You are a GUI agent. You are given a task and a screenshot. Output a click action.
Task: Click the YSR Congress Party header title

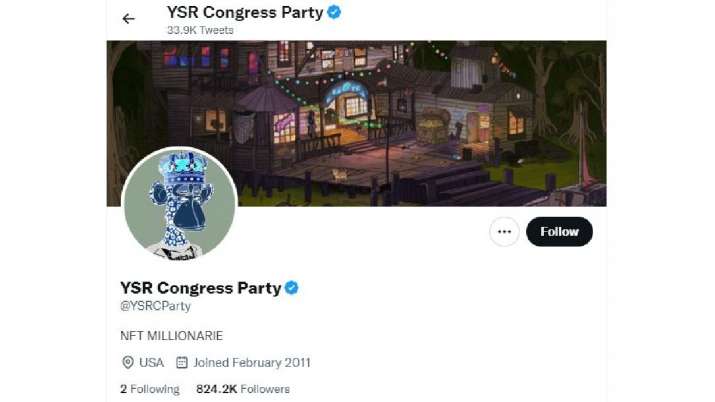pyautogui.click(x=245, y=12)
